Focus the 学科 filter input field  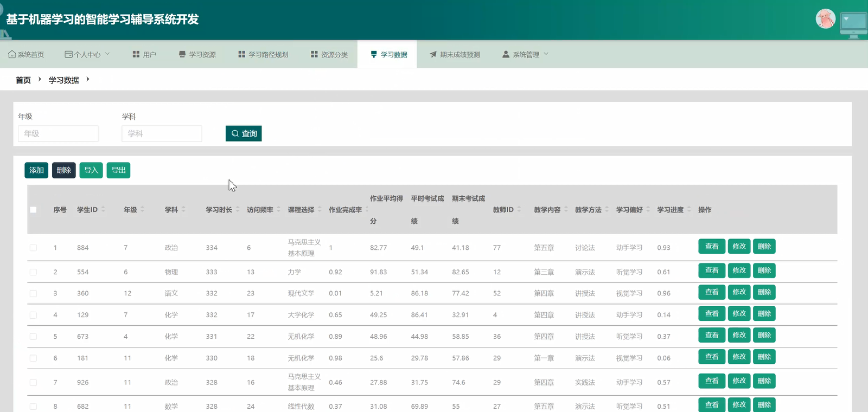point(162,133)
